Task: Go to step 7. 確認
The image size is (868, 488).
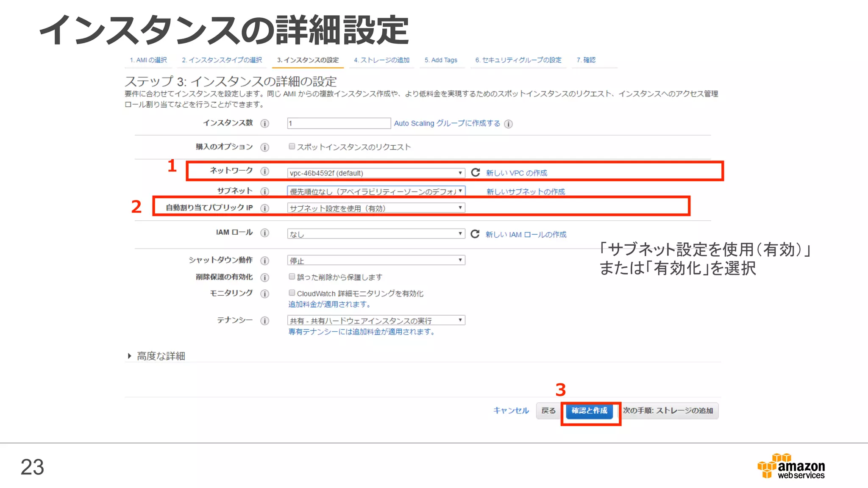Action: (x=586, y=60)
